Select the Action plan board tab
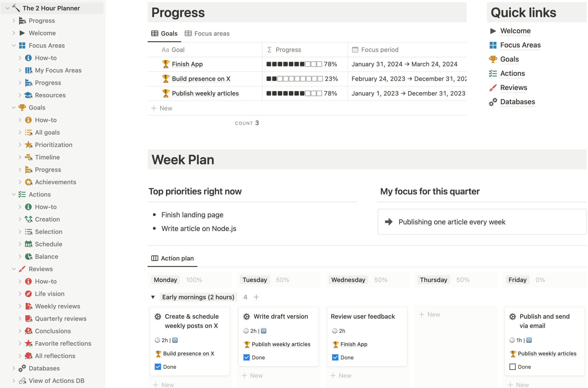This screenshot has width=588, height=388. pos(173,258)
